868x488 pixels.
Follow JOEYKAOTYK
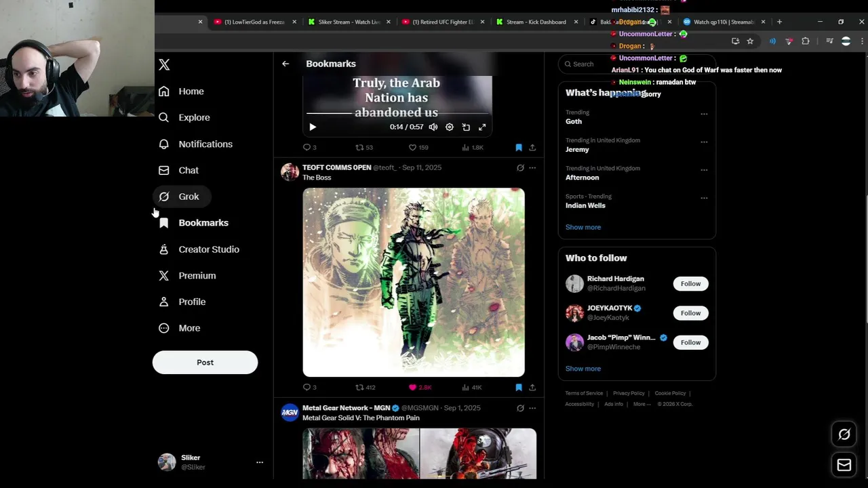690,313
